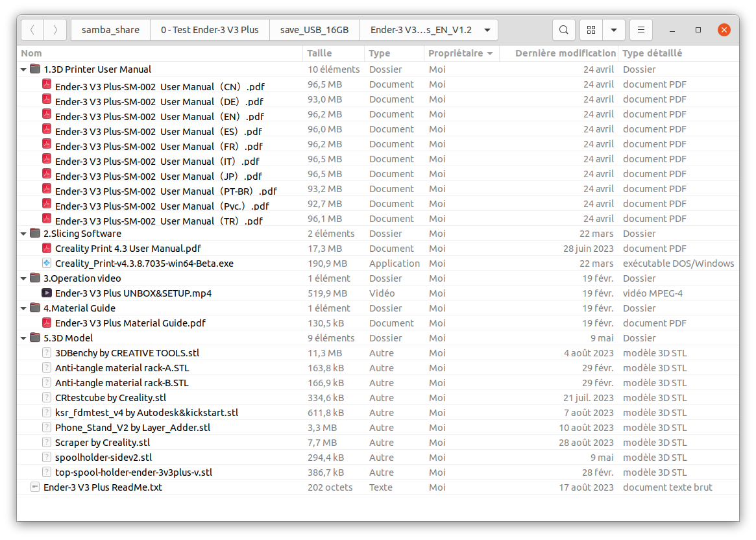Select Creality_Print-v4.3.8.7035-win64-Beta.exe file name
Image resolution: width=756 pixels, height=540 pixels.
[144, 264]
